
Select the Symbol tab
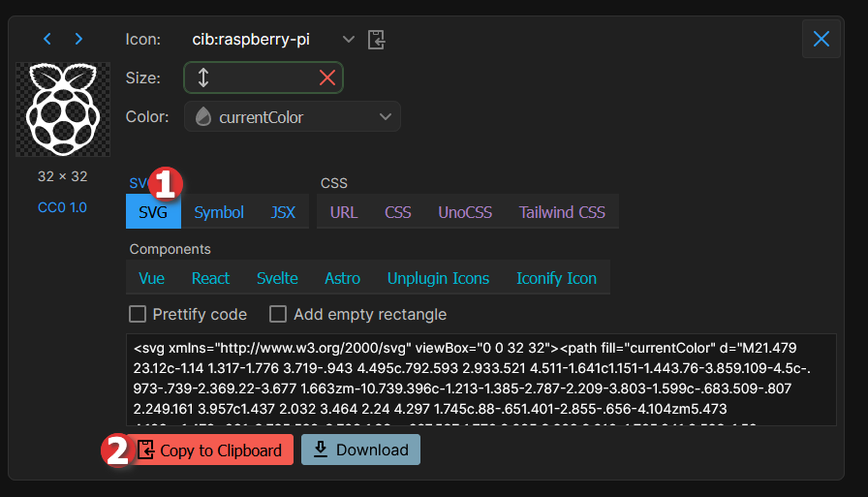[x=219, y=212]
